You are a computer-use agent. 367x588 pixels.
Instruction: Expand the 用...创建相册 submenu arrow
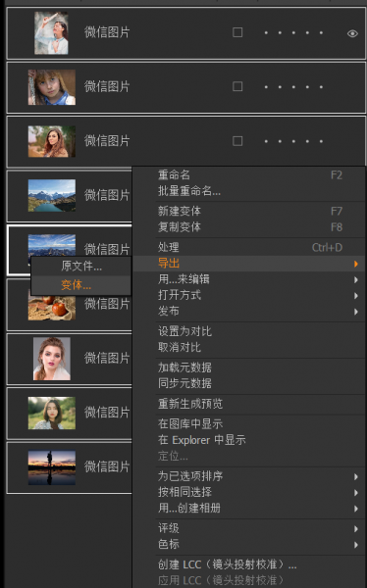tap(356, 509)
